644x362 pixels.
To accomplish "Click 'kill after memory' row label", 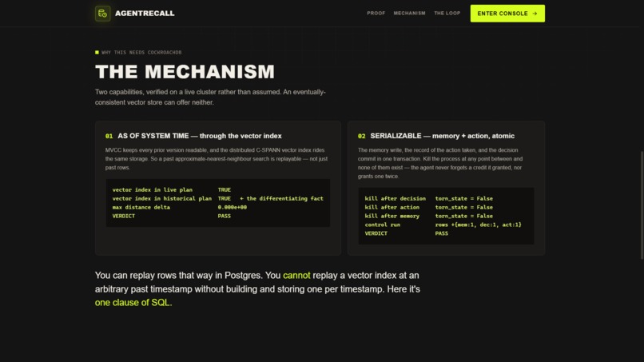I will click(392, 216).
